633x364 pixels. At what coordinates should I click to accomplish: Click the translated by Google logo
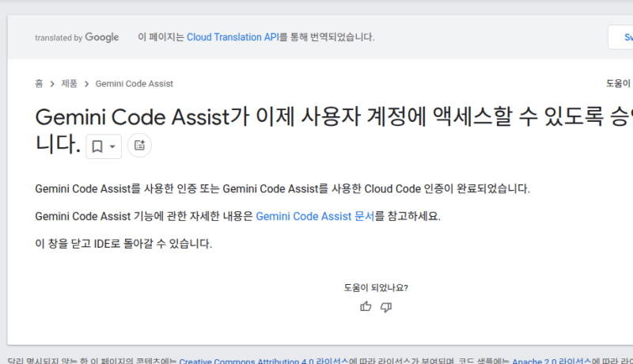[x=77, y=37]
